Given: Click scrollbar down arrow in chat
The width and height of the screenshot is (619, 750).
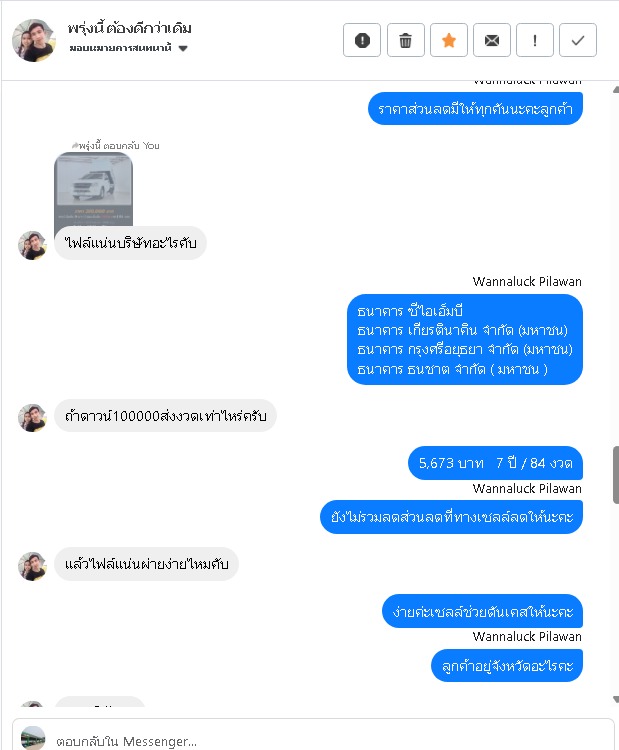Looking at the screenshot, I should point(616,699).
